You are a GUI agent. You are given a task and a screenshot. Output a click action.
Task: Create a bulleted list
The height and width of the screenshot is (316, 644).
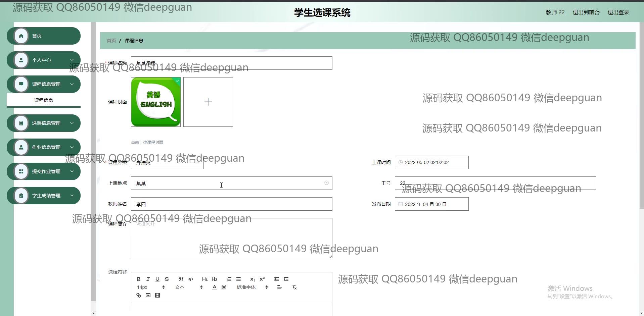(x=238, y=279)
